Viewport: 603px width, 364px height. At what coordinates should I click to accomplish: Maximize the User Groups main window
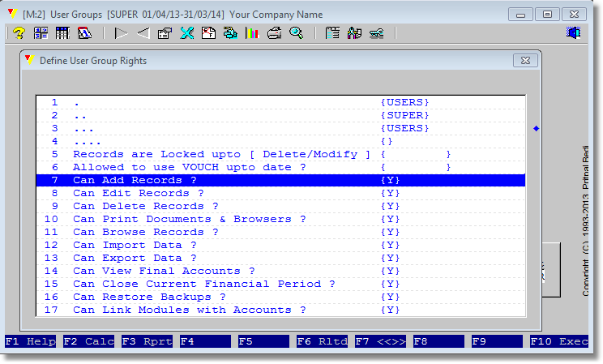[x=547, y=15]
